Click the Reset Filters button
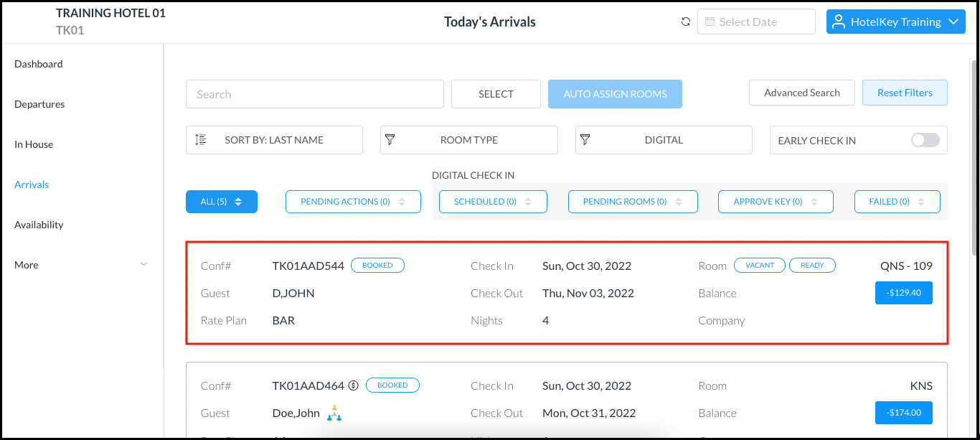This screenshot has width=980, height=440. coord(905,93)
